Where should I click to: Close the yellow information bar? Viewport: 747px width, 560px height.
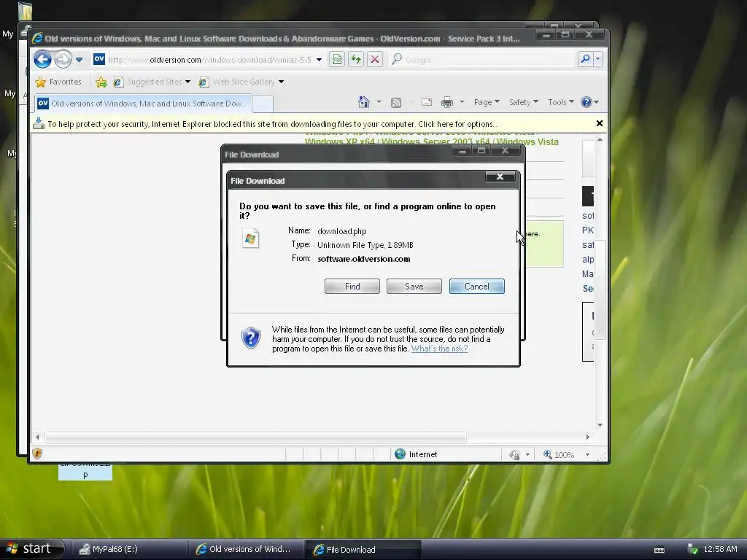point(600,123)
